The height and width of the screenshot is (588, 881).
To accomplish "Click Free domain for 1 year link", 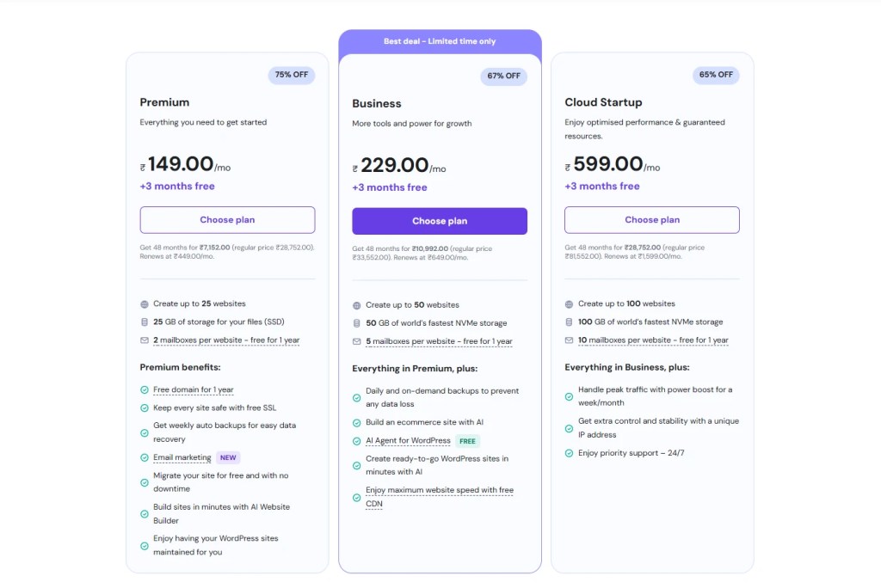I will [194, 390].
